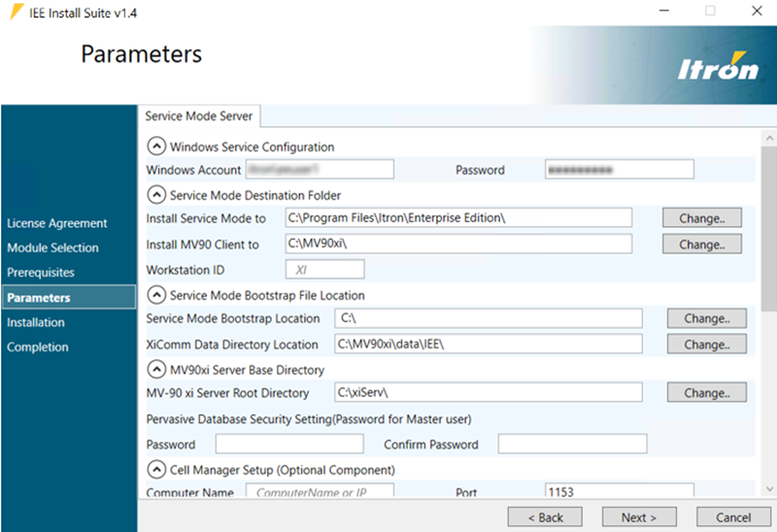Click the Pervasive database Password field
Image resolution: width=777 pixels, height=532 pixels.
pyautogui.click(x=289, y=444)
